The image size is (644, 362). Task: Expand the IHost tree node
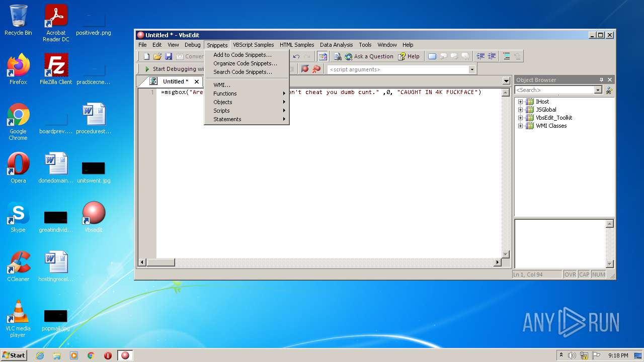click(521, 102)
